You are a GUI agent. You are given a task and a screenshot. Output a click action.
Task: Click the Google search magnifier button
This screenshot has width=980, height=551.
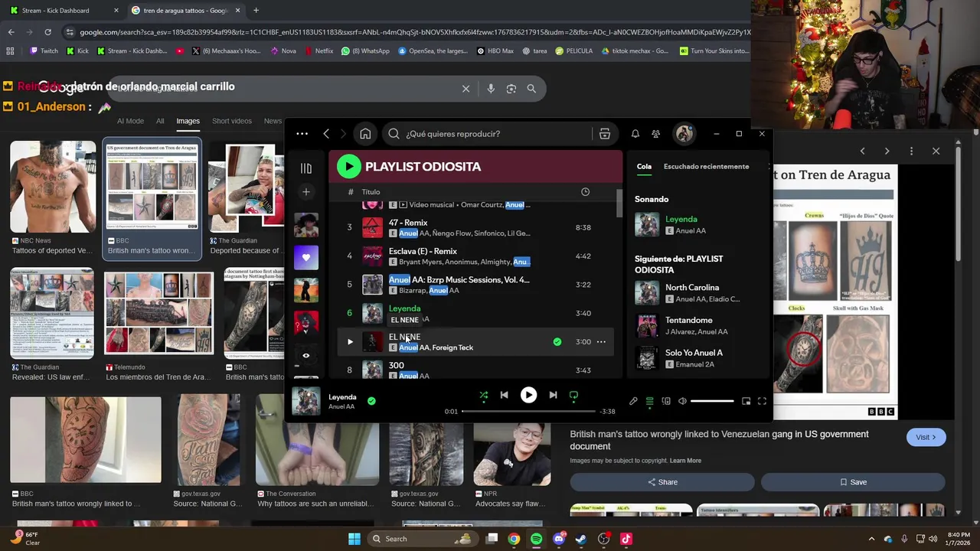tap(531, 89)
